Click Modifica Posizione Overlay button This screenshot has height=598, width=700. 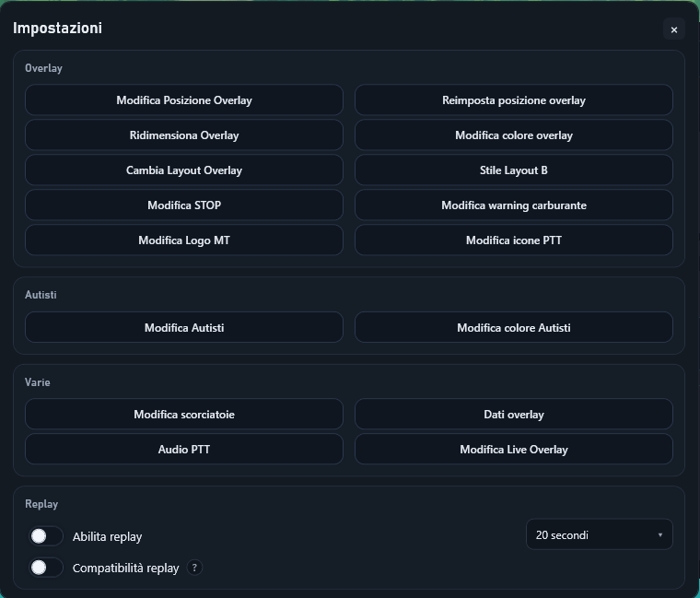pos(184,100)
